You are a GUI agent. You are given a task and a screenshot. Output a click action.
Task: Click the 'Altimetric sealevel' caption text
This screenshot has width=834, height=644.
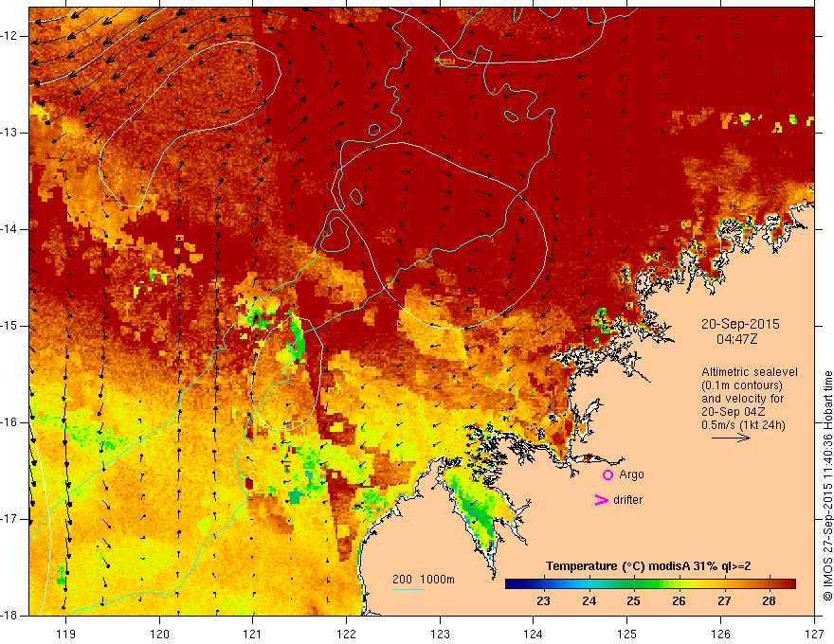tap(749, 372)
